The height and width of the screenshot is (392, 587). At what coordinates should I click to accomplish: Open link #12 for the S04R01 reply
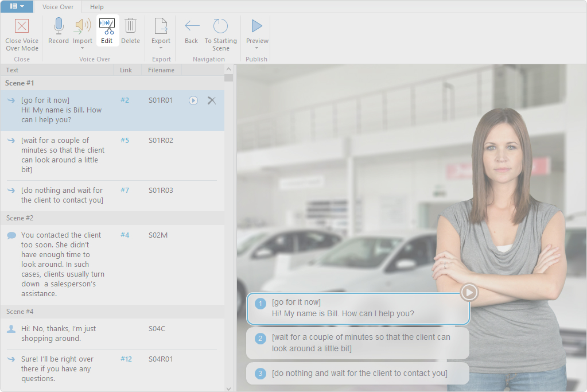[x=126, y=359]
